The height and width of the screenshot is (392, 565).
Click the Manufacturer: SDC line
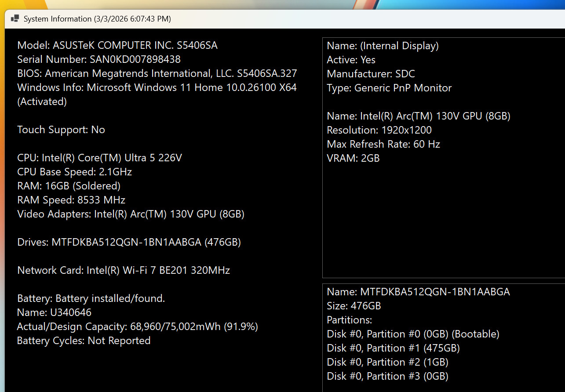point(371,74)
